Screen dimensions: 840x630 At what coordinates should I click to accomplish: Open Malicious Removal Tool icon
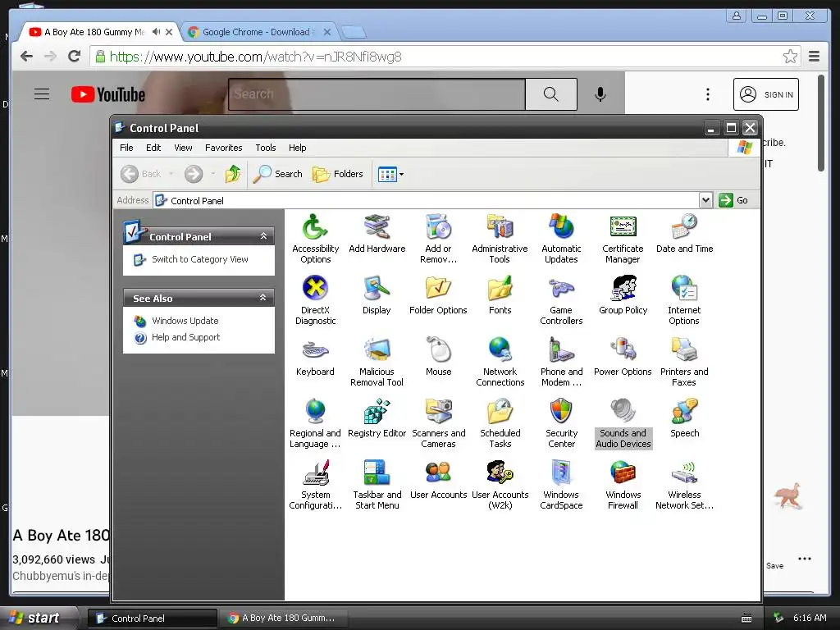coord(377,362)
